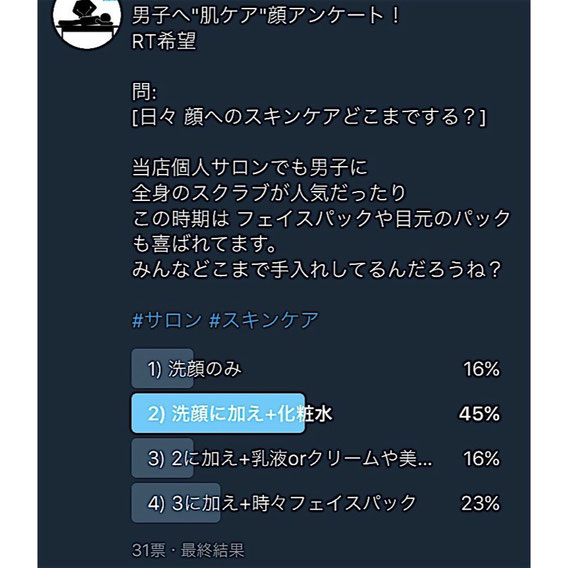Click the 16% result for 洗顔のみ
This screenshot has width=568, height=568.
[x=481, y=369]
